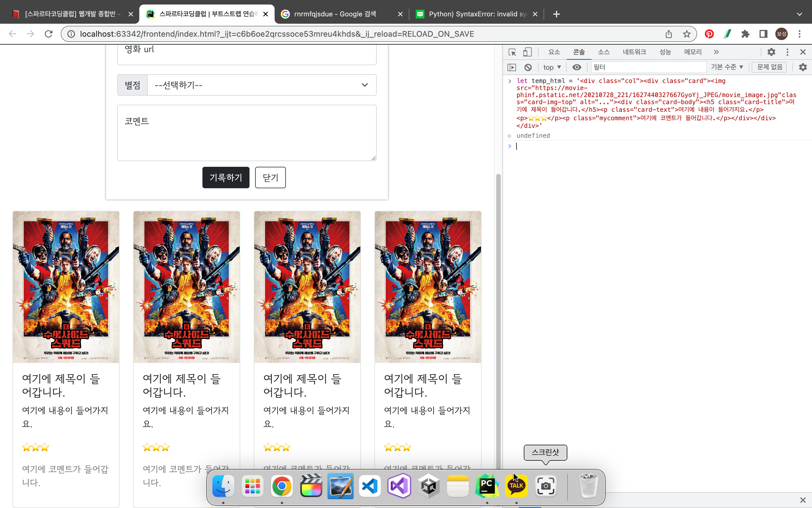Open the Chrome three-dot menu
The image size is (812, 508).
click(800, 34)
